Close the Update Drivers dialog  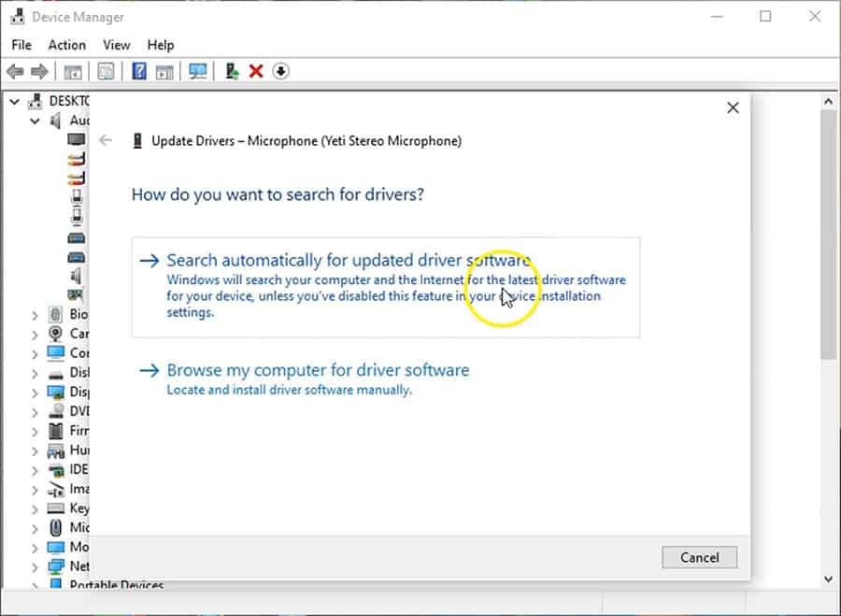point(733,107)
